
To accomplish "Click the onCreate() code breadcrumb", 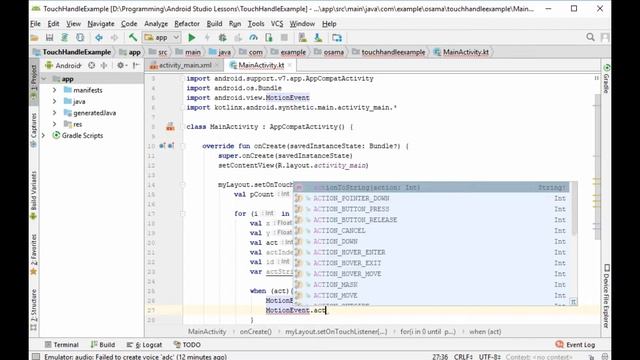I will pyautogui.click(x=256, y=332).
